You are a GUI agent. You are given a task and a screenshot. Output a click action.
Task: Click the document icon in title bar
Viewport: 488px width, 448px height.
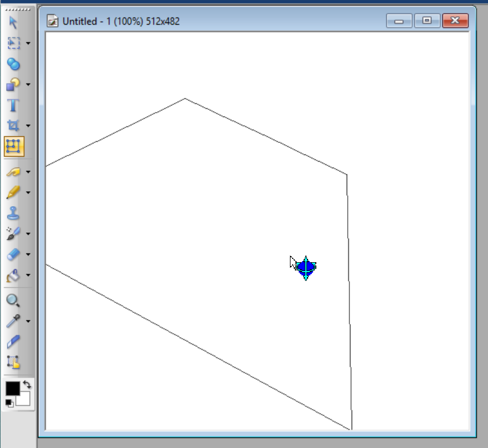tap(52, 21)
